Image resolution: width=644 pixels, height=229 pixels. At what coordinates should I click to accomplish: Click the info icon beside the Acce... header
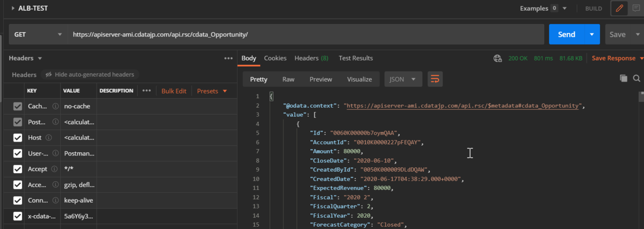tap(56, 186)
